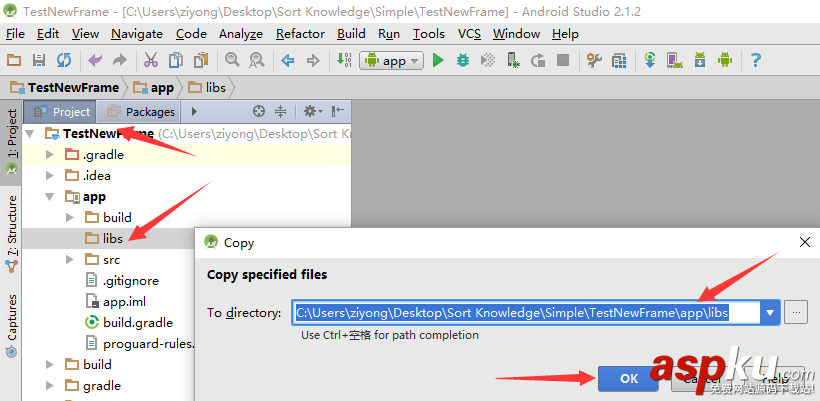Open the File menu
820x401 pixels.
pos(15,34)
